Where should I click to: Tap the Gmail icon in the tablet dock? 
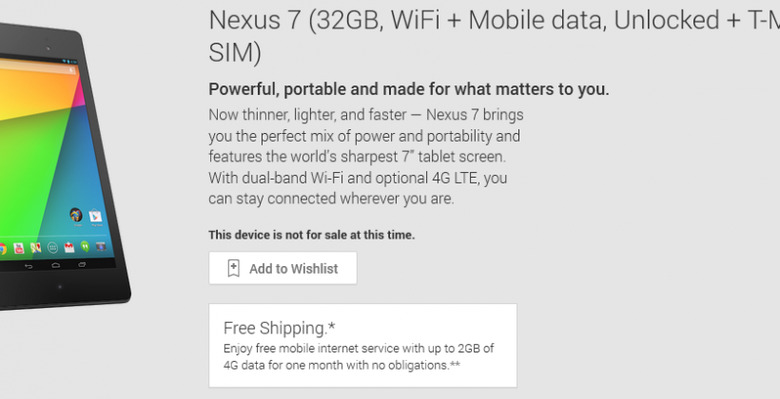tap(69, 247)
